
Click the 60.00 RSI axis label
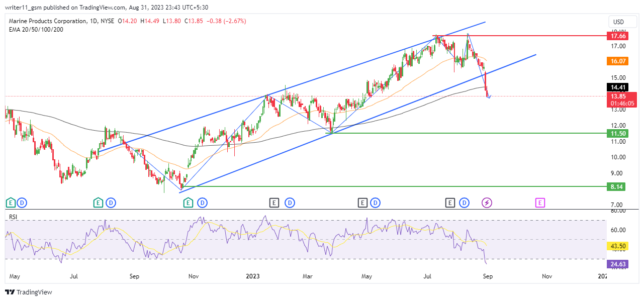click(x=618, y=230)
